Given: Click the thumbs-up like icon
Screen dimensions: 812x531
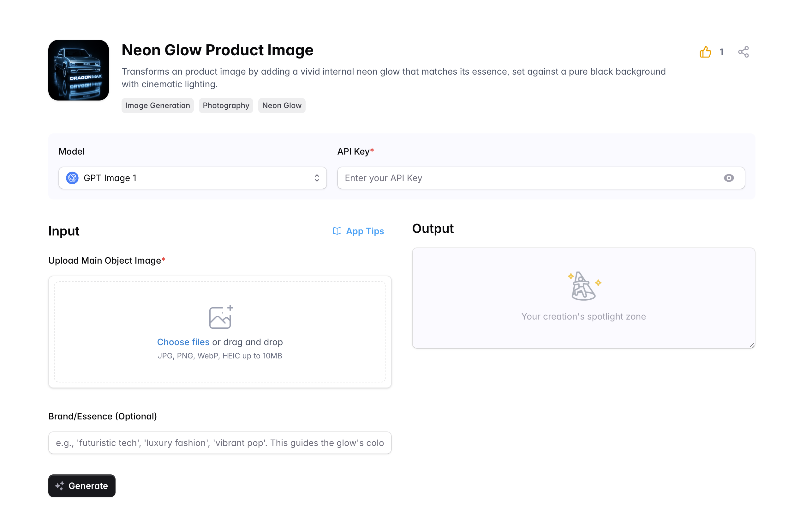Looking at the screenshot, I should click(705, 52).
